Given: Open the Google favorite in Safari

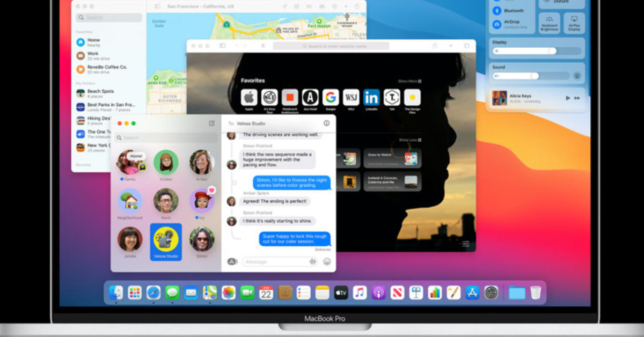Looking at the screenshot, I should 331,97.
